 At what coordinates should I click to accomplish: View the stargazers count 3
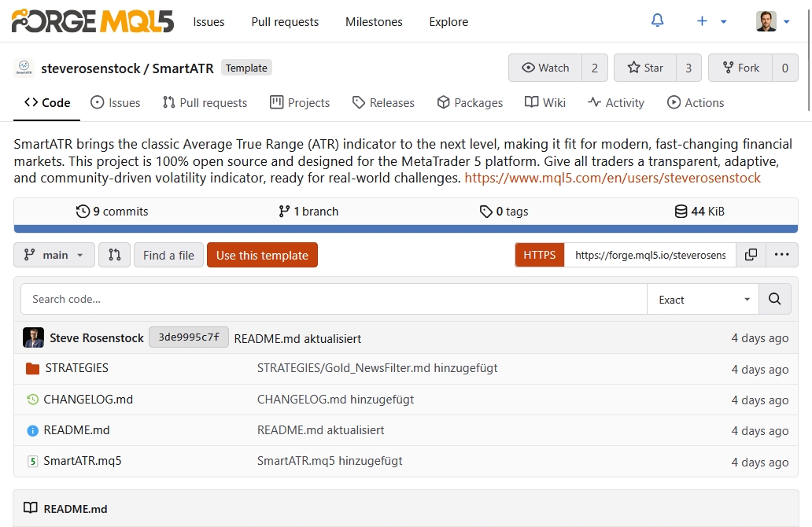tap(688, 68)
